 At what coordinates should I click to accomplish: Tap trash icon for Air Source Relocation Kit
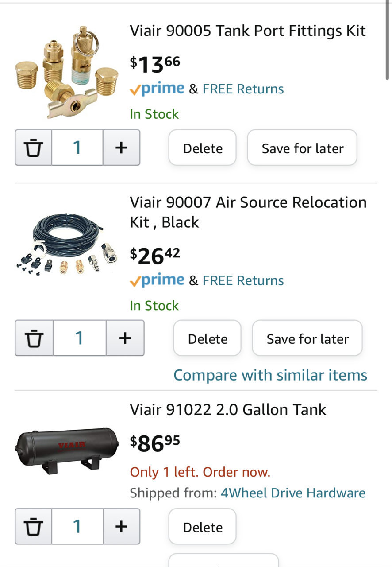35,338
